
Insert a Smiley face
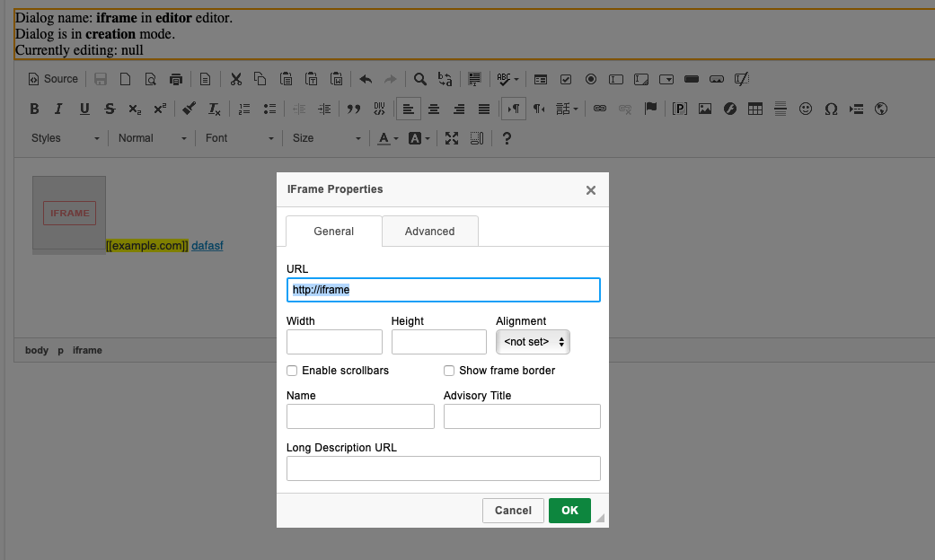tap(806, 109)
